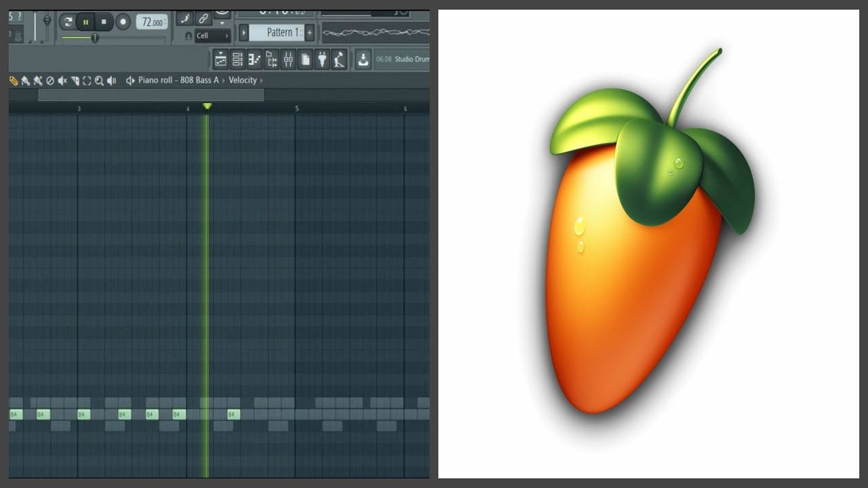Toggle the link/multilink controllers icon

pyautogui.click(x=203, y=18)
